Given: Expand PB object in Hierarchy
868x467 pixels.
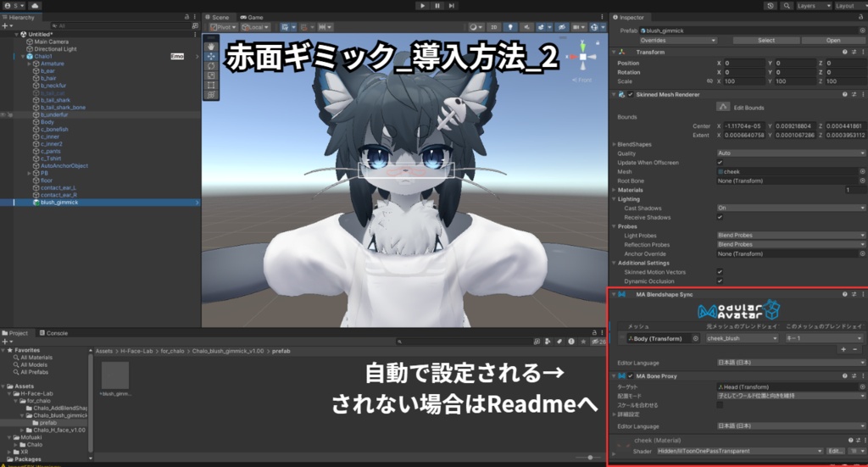Looking at the screenshot, I should (x=30, y=173).
